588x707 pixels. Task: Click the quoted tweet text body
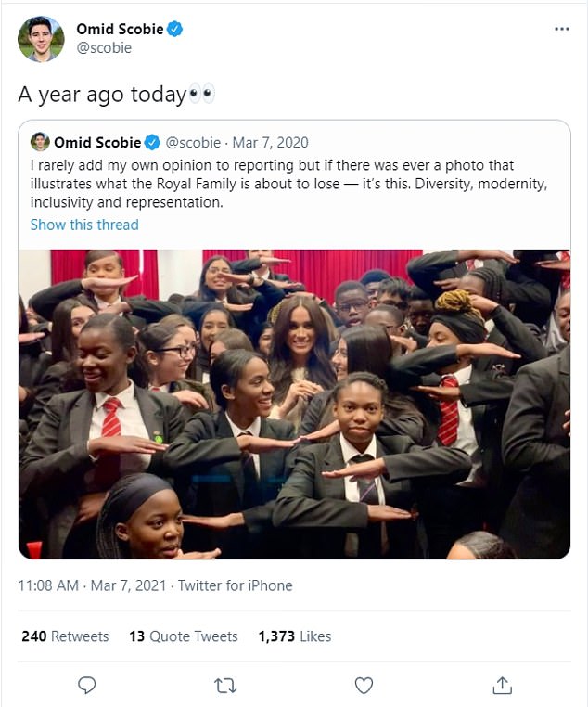tap(288, 183)
